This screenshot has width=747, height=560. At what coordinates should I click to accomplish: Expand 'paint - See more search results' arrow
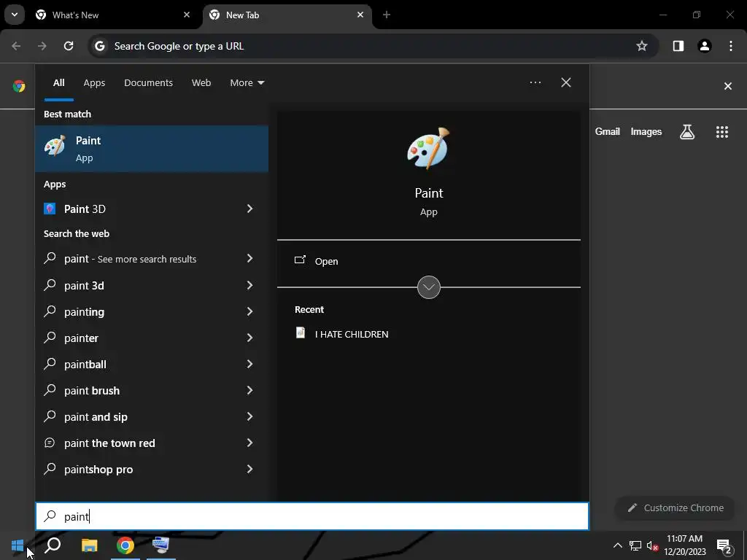coord(249,258)
